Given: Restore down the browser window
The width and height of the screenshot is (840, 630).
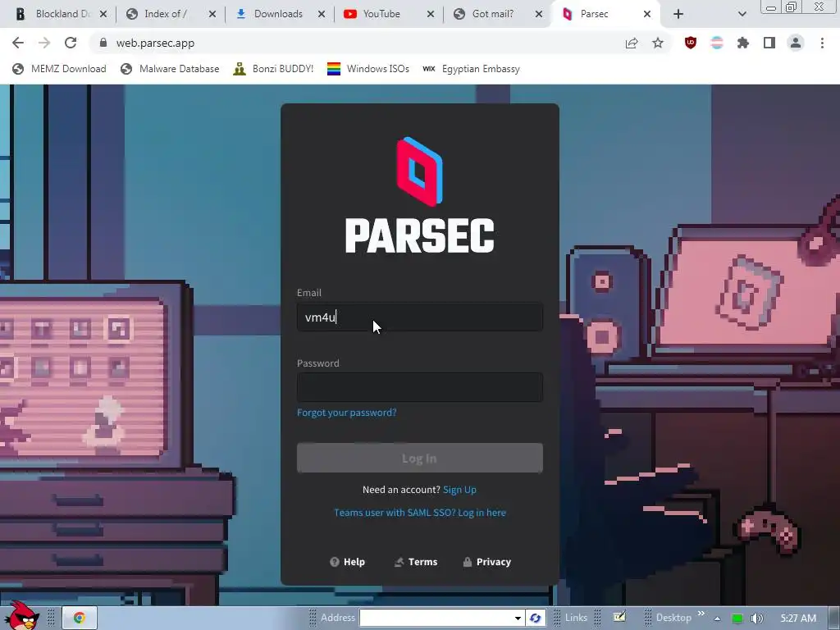Looking at the screenshot, I should coord(792,7).
